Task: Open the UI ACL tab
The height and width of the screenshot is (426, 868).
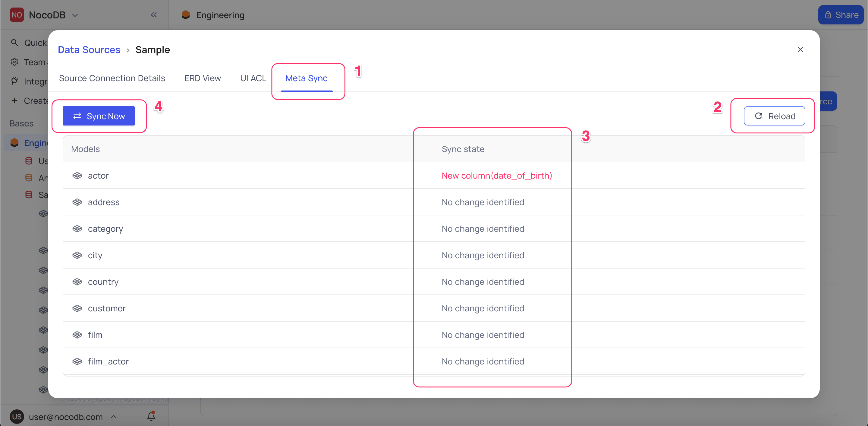Action: point(253,78)
